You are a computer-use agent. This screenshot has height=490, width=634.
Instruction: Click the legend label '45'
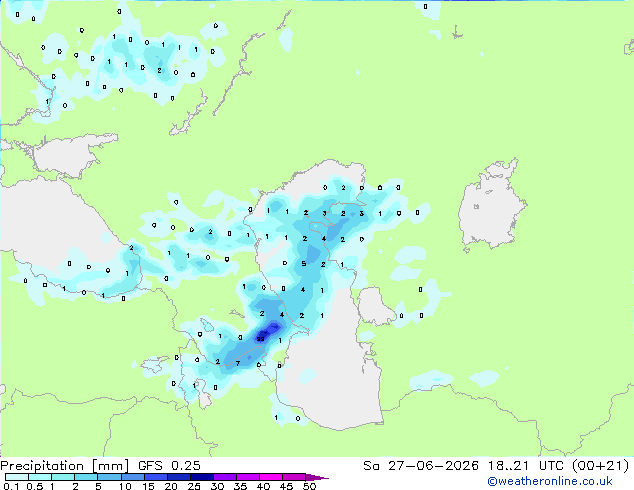click(286, 486)
